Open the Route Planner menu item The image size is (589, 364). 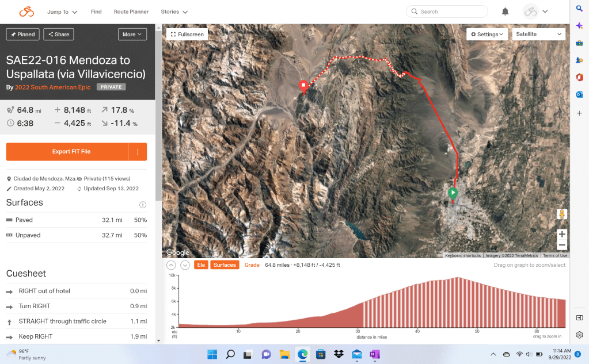(x=131, y=12)
